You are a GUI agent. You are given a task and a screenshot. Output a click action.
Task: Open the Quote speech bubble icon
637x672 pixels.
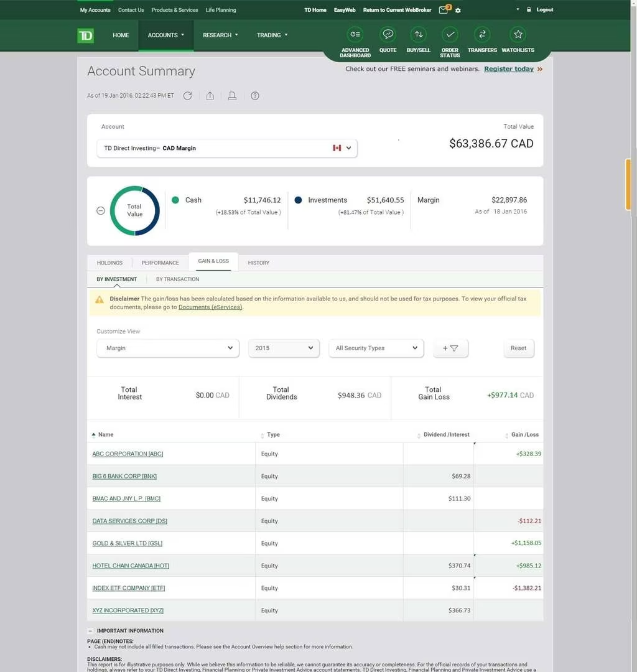[388, 34]
